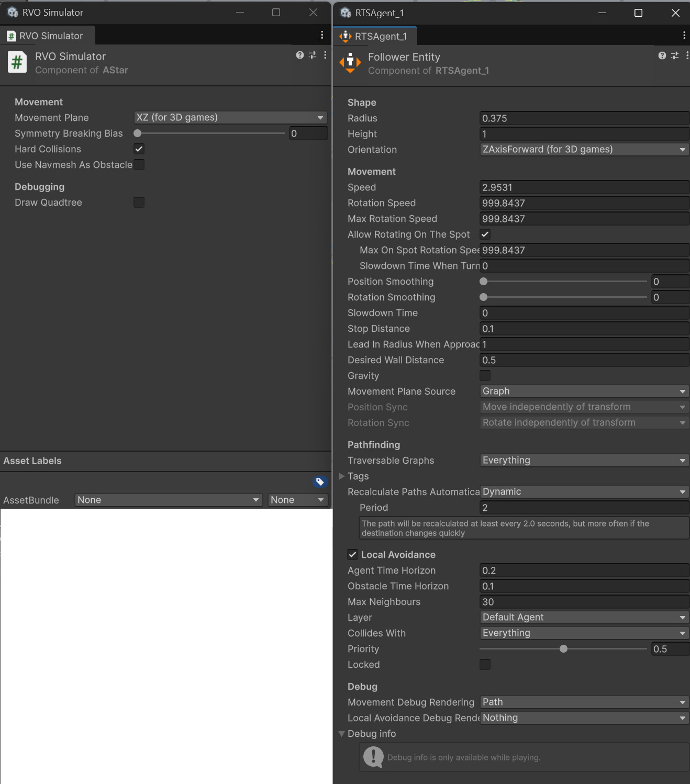Click the RVO Simulator script icon
690x784 pixels.
pos(17,62)
